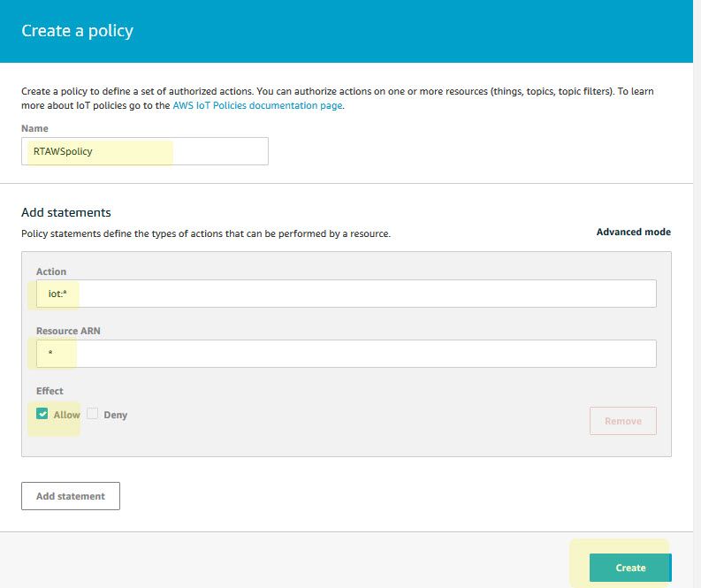Click the Action field label
The height and width of the screenshot is (588, 701).
pyautogui.click(x=51, y=271)
